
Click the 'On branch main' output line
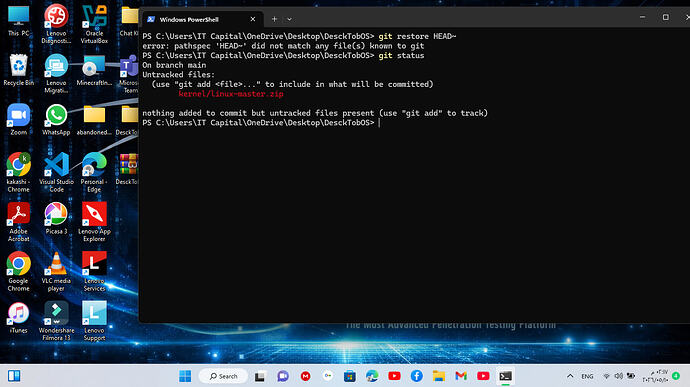pyautogui.click(x=174, y=65)
